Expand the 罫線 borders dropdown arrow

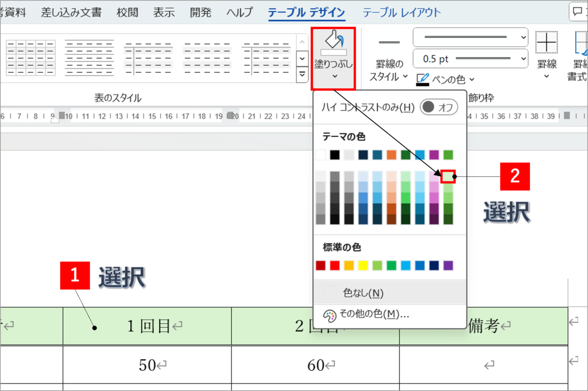(x=547, y=76)
